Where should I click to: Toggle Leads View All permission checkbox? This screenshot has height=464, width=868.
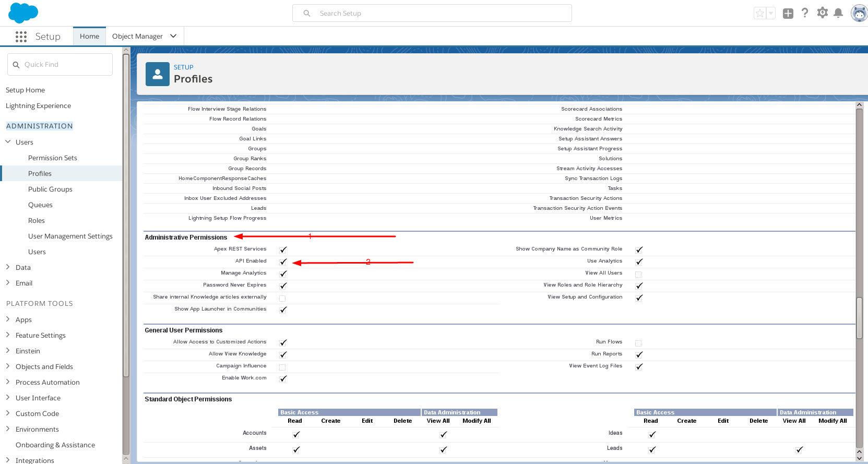[x=799, y=449]
